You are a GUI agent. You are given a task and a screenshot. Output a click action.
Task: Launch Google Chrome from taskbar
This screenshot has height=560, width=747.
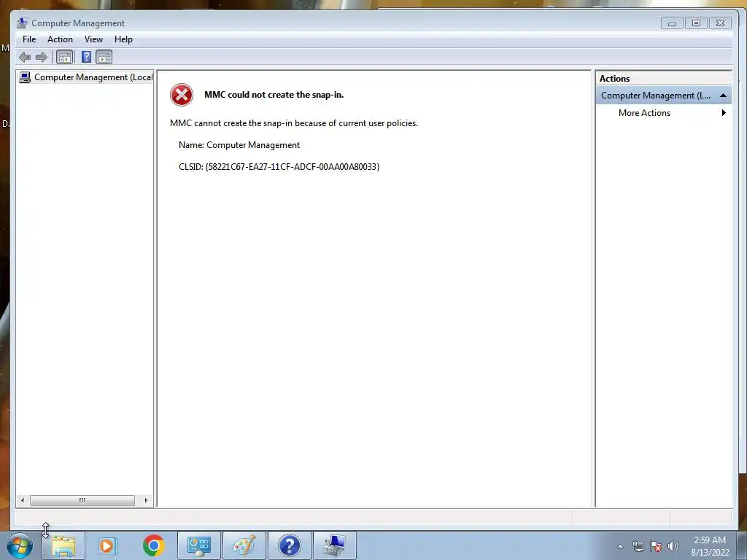point(153,545)
